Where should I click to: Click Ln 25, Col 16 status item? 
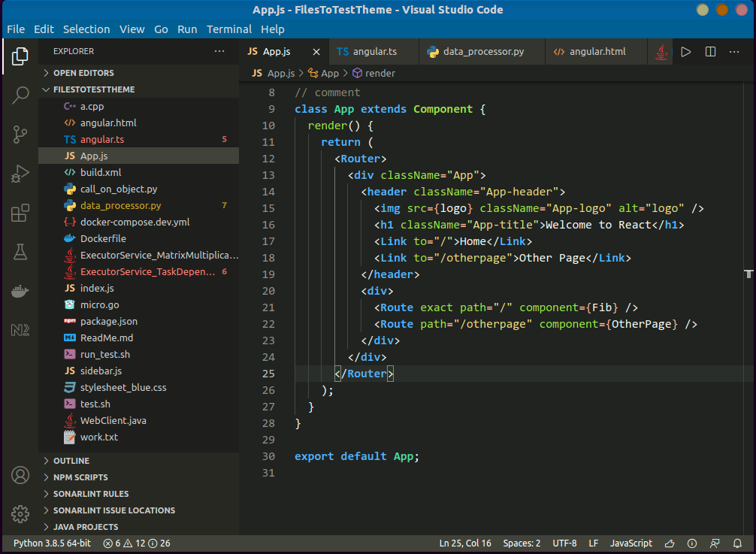point(465,543)
